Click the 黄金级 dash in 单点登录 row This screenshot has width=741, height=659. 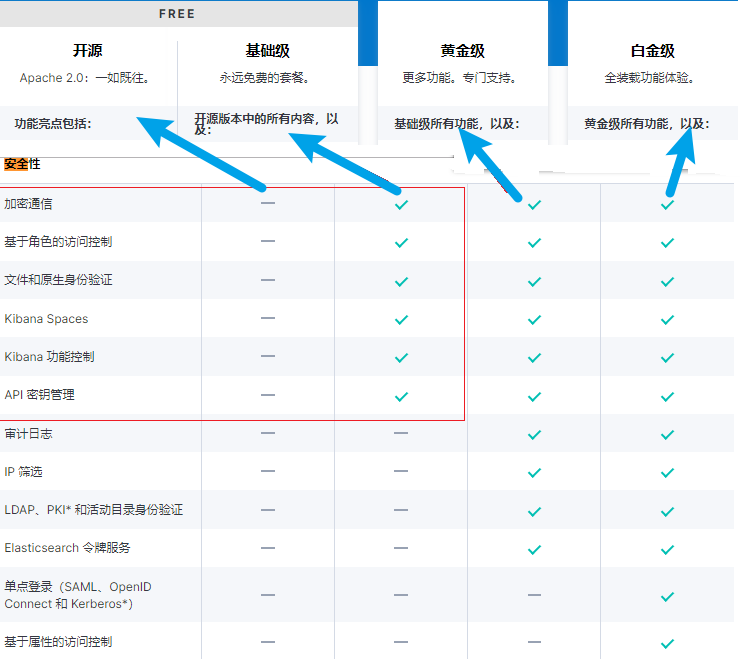pyautogui.click(x=534, y=595)
